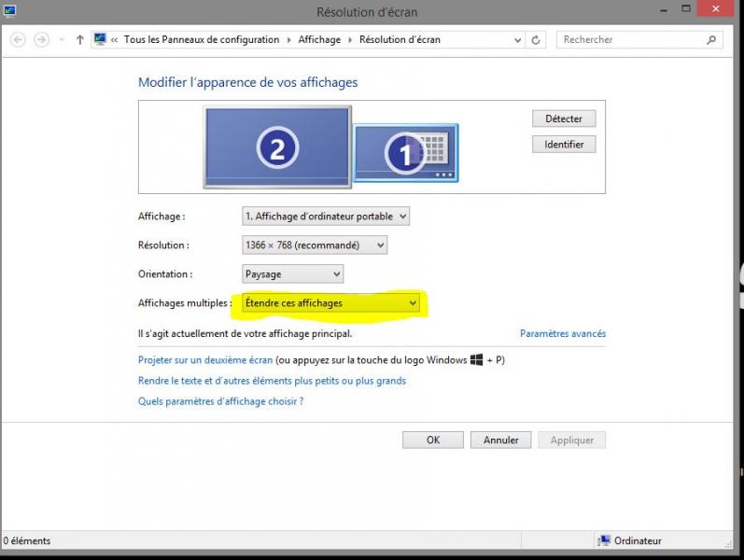
Task: Select monitor 2 in the display preview
Action: 277,147
